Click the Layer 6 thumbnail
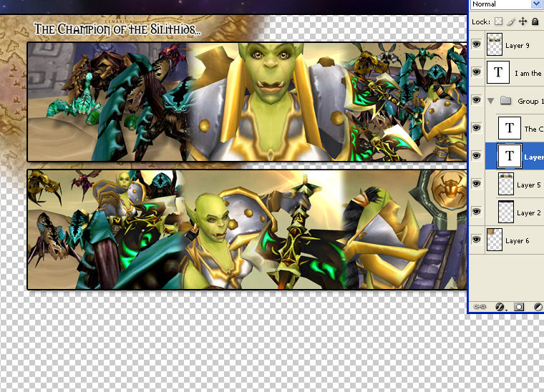This screenshot has height=392, width=544. point(495,240)
